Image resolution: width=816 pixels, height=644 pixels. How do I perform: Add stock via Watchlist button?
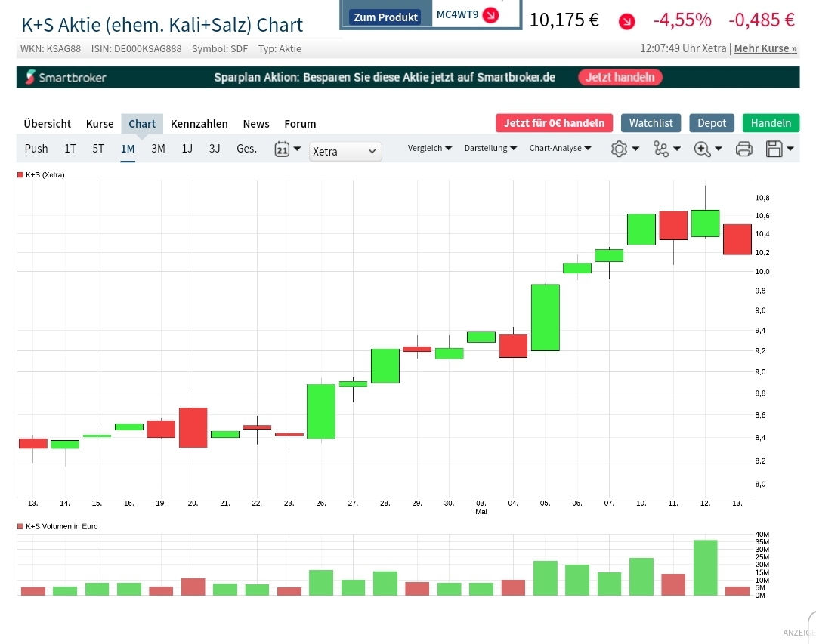[x=651, y=123]
